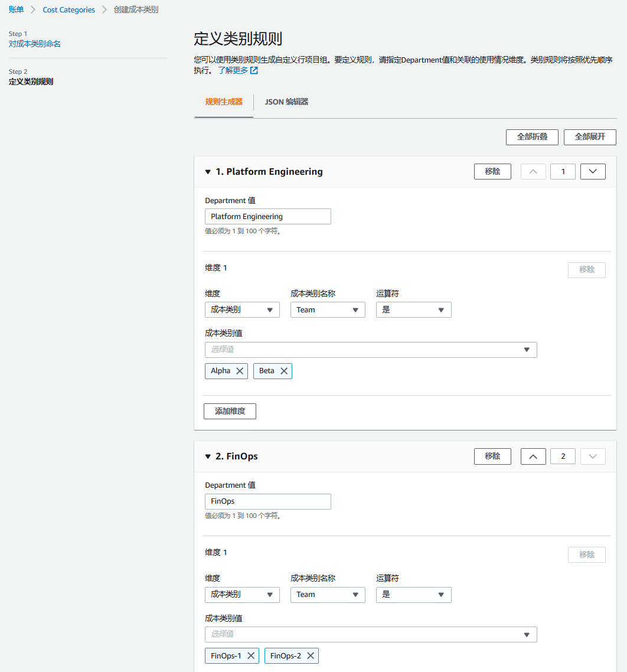Delete the FinOps-1 tag via X icon
This screenshot has height=672, width=627.
(x=251, y=655)
